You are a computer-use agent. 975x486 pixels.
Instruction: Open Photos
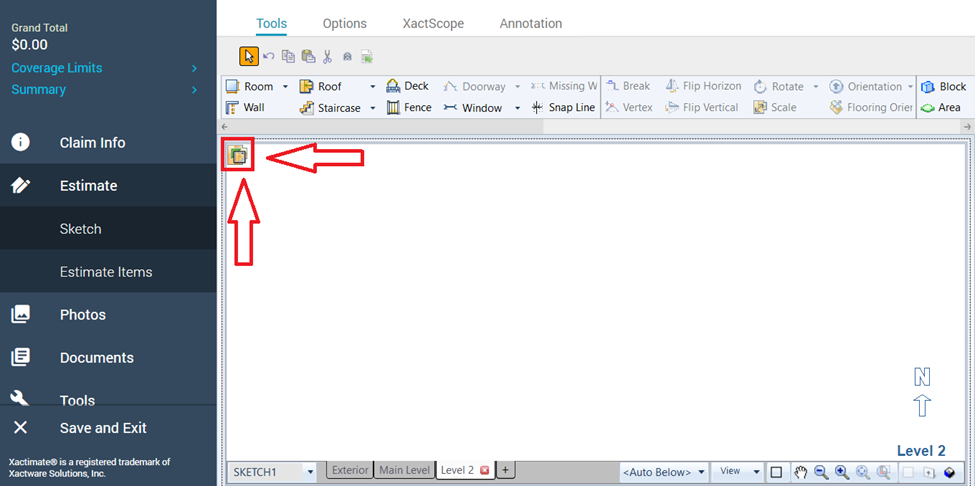point(108,314)
